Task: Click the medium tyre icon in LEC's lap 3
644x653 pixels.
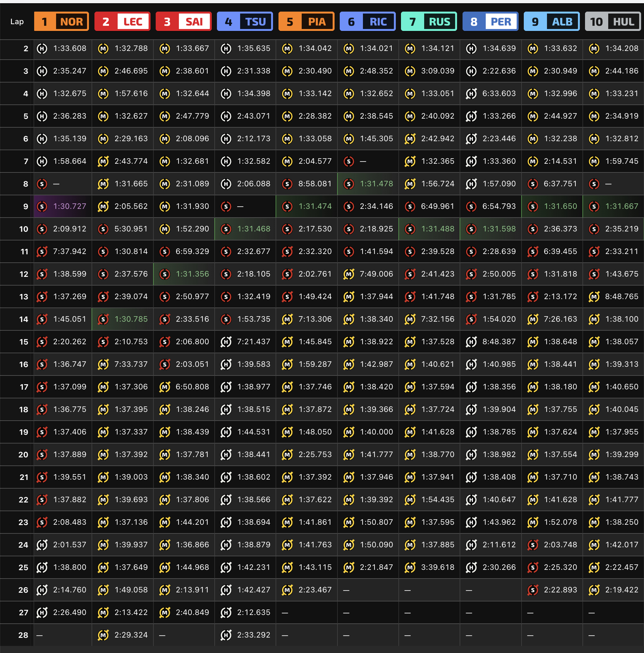Action: click(x=103, y=71)
